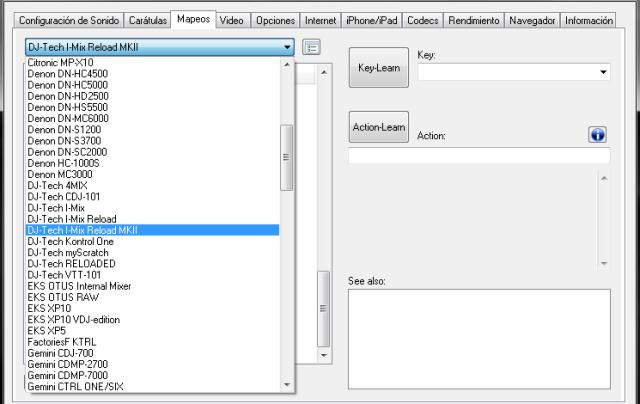Select EKS OTUS Internal Mixer
Screen dimensions: 640x404
click(x=153, y=286)
